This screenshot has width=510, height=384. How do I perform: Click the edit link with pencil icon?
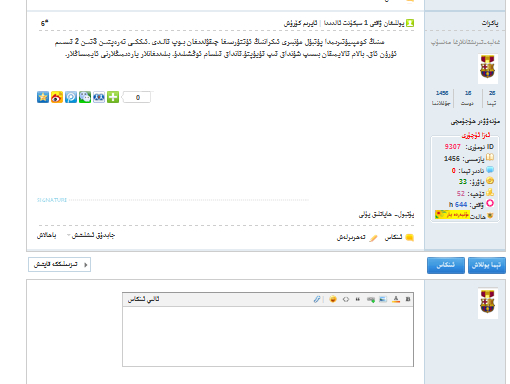(x=357, y=237)
